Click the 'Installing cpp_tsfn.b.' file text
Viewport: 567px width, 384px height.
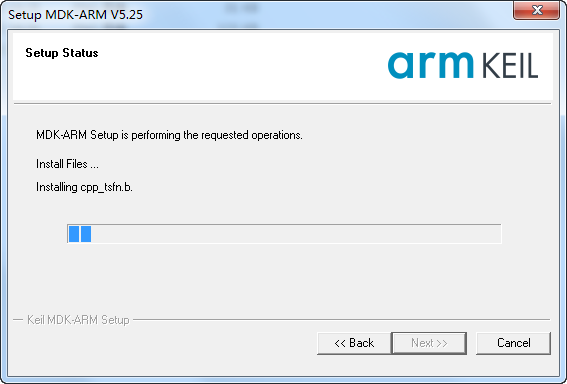tap(84, 187)
